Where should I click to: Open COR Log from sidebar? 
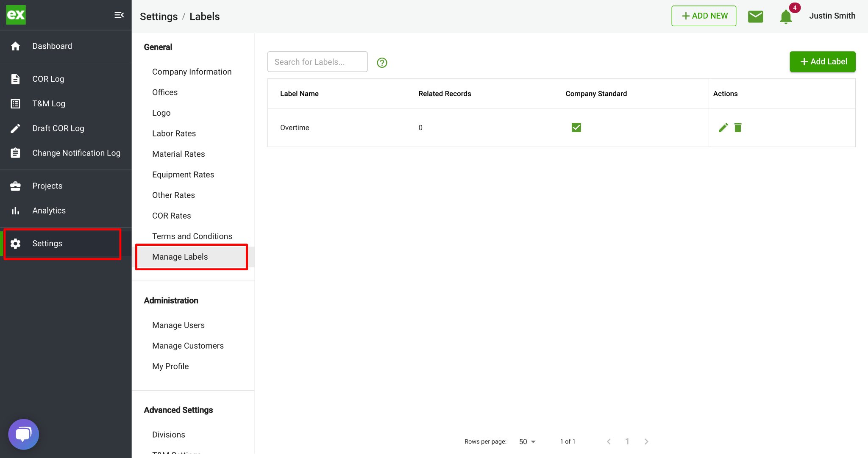coord(48,79)
